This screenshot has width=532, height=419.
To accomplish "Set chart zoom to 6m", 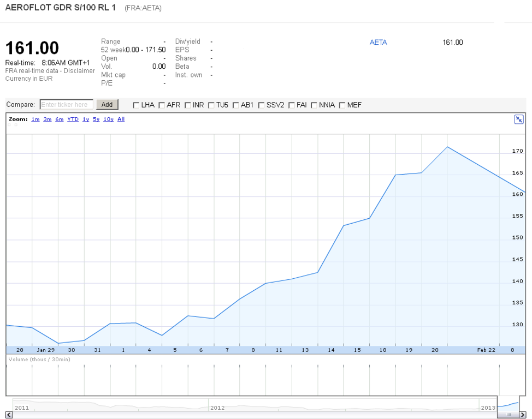I will coord(60,119).
